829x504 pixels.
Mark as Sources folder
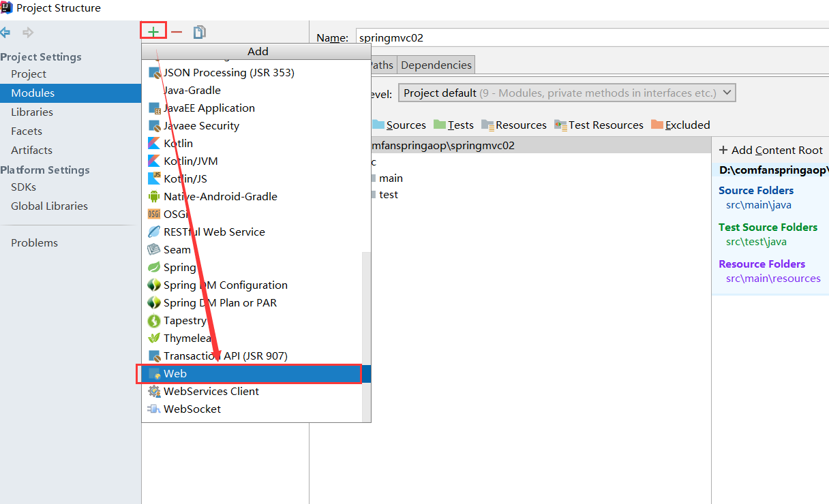(400, 125)
